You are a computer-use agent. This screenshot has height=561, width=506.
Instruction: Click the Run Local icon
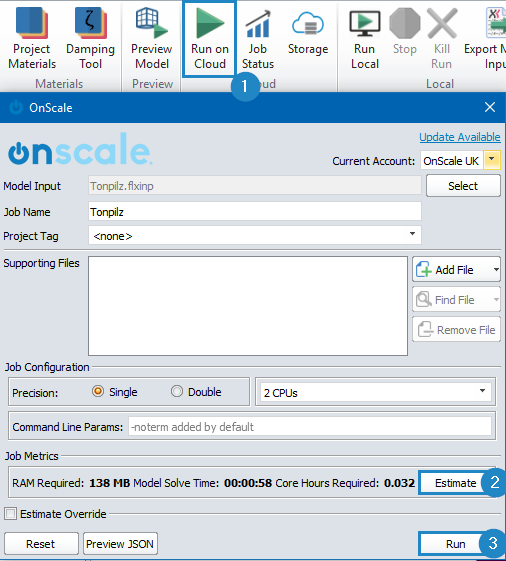[x=365, y=38]
